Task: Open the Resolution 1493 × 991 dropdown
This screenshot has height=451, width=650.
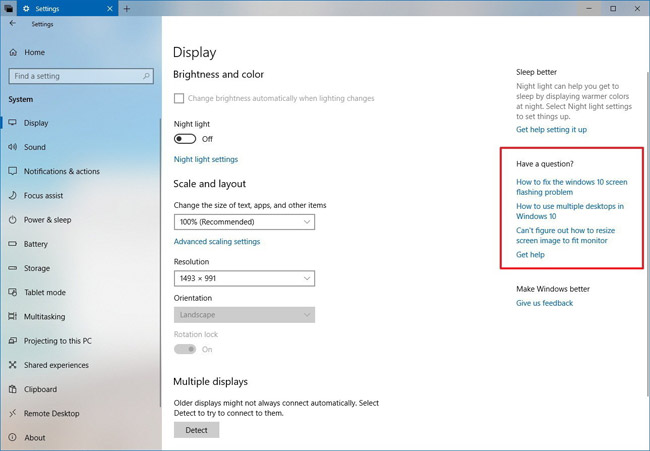Action: (x=244, y=278)
